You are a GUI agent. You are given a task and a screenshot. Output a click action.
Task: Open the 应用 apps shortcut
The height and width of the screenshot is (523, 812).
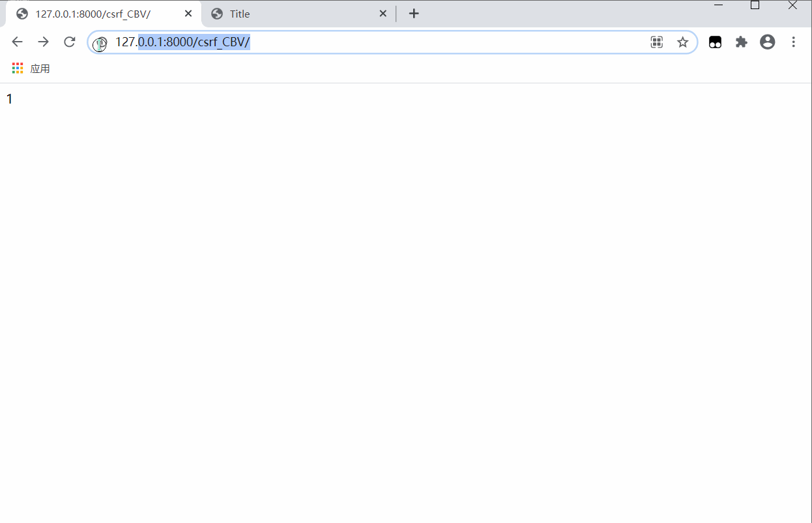[x=31, y=68]
